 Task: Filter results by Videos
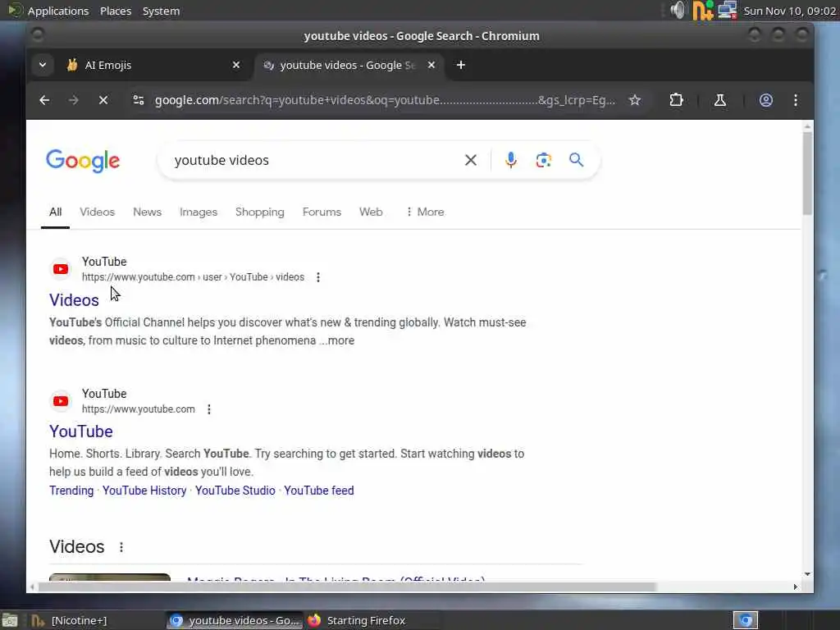(x=97, y=212)
